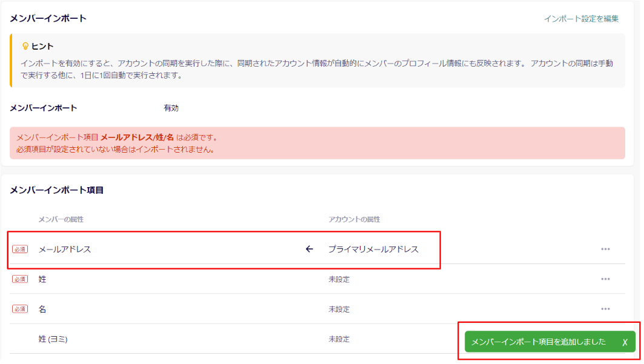Click 未設定 value in the 名 row

click(339, 309)
